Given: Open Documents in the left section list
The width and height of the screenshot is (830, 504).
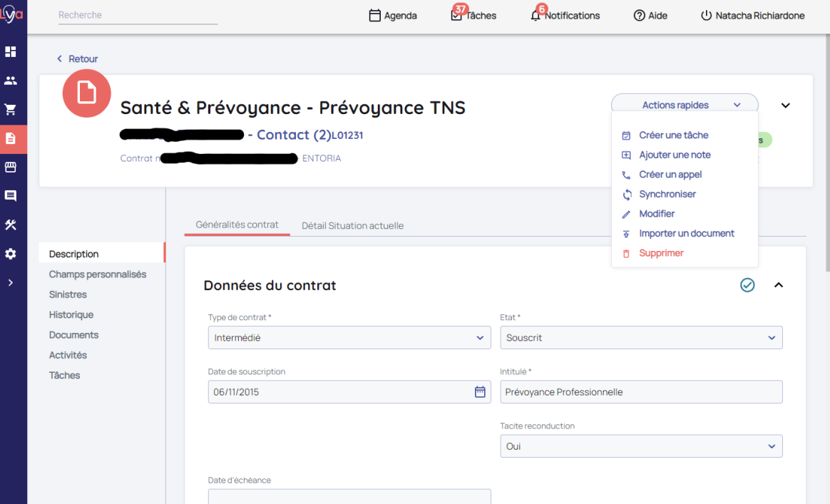Looking at the screenshot, I should (x=73, y=335).
